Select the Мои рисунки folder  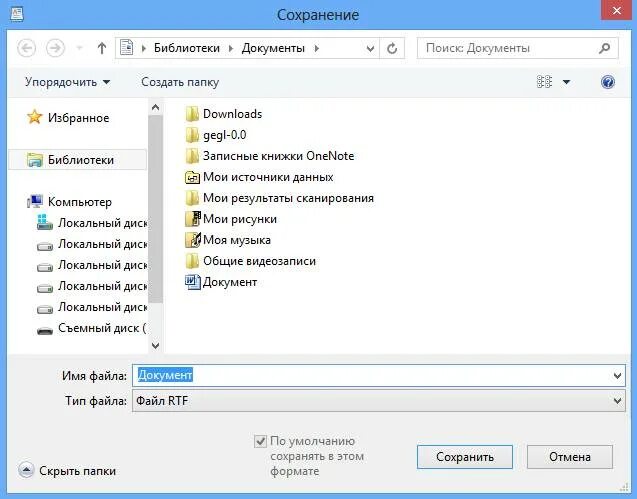pos(231,219)
